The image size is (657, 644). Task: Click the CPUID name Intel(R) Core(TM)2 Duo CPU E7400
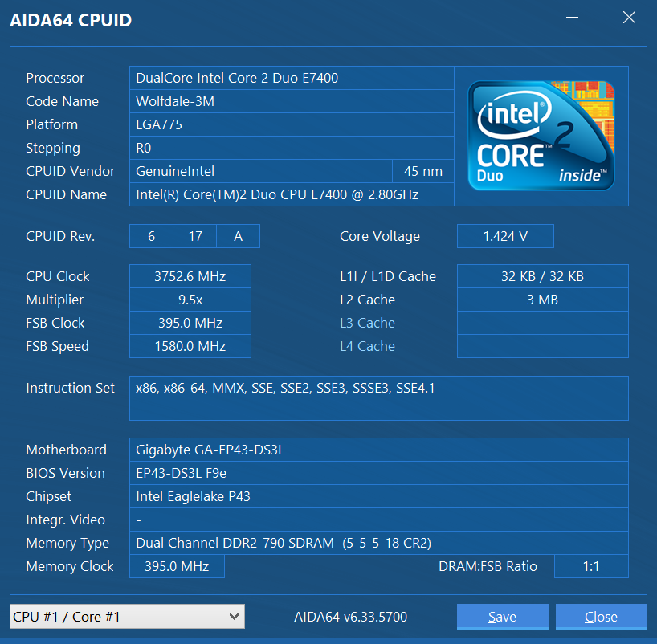click(x=292, y=194)
